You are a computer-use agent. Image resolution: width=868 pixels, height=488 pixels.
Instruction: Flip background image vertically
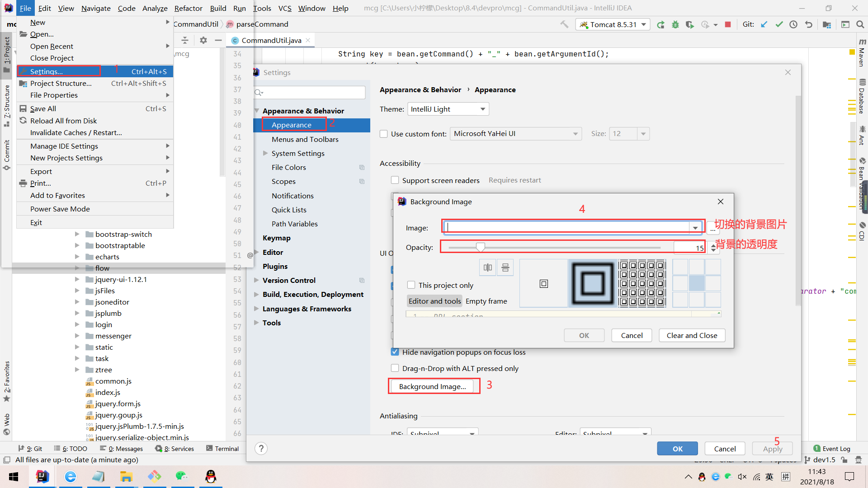[x=505, y=267]
